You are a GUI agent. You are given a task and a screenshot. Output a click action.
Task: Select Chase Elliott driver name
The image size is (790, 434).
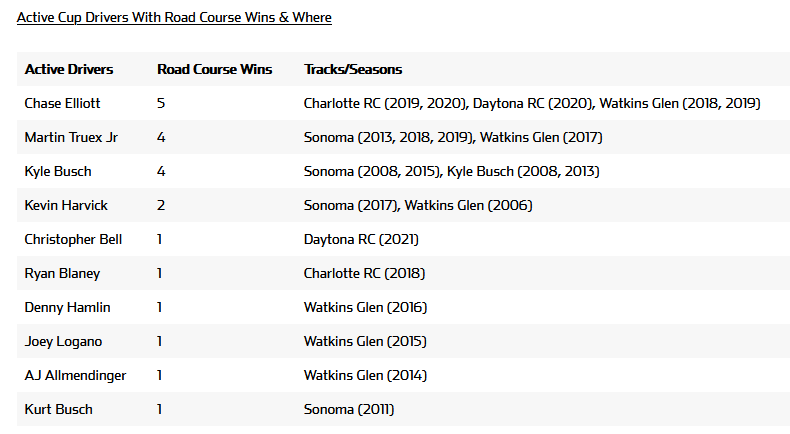click(62, 103)
